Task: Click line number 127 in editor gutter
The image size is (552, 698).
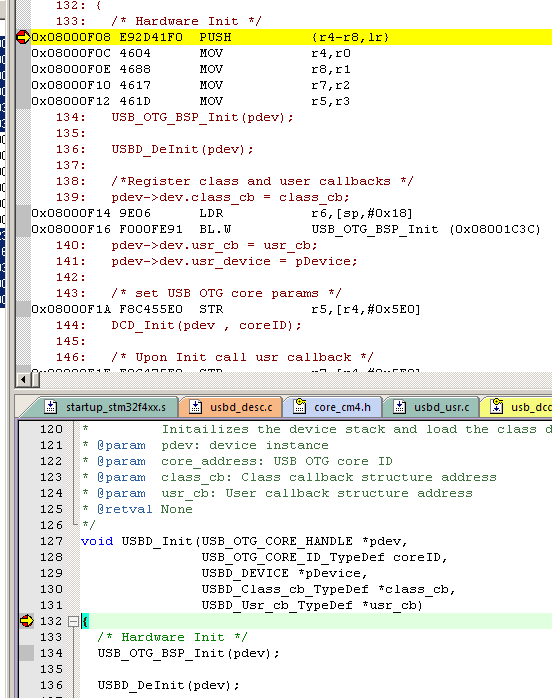Action: (x=51, y=541)
